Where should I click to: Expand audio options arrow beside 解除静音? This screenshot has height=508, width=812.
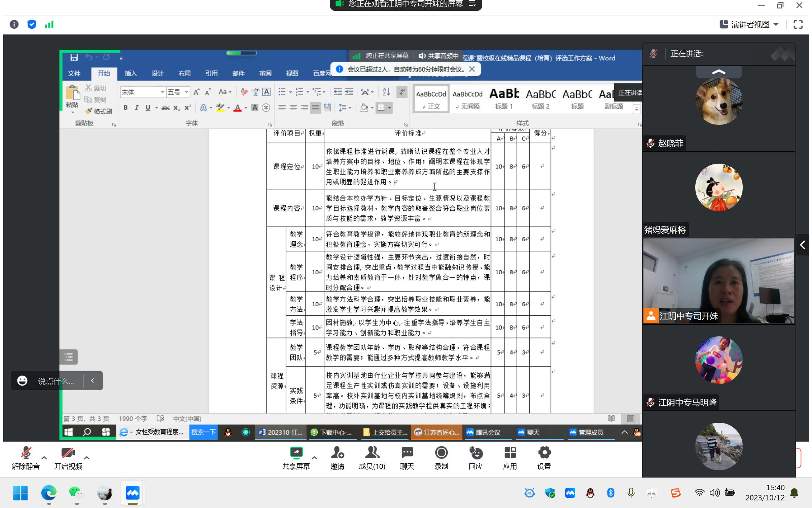44,458
